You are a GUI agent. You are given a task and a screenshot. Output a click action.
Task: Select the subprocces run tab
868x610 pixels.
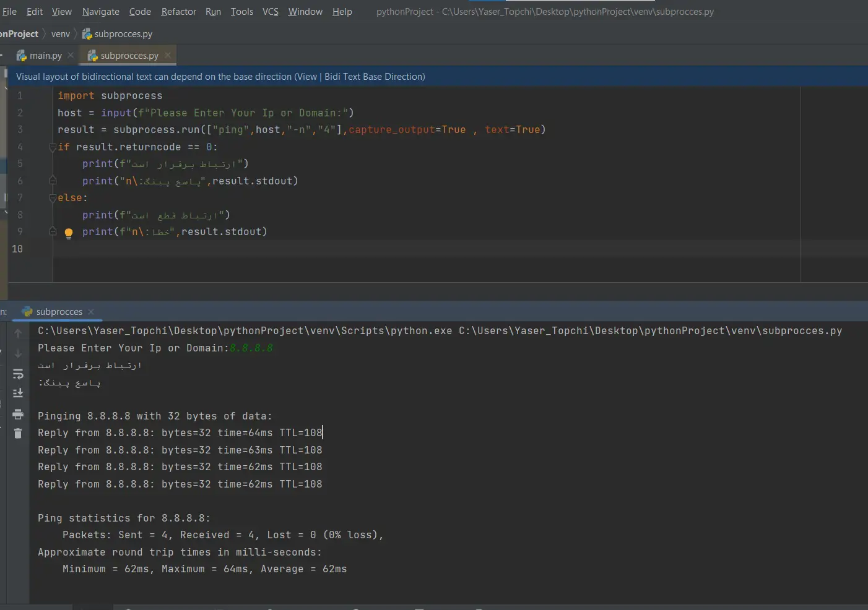coord(59,312)
